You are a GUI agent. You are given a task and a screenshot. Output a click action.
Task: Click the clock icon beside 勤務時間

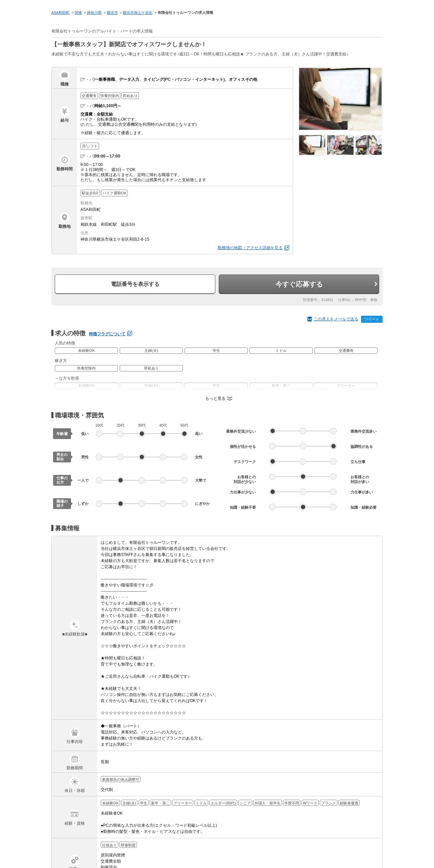pyautogui.click(x=64, y=160)
